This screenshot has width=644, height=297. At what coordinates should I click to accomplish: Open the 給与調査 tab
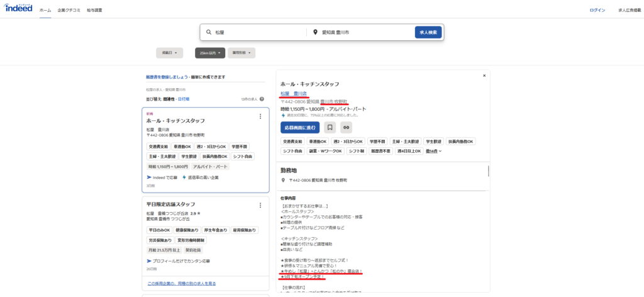pos(94,10)
